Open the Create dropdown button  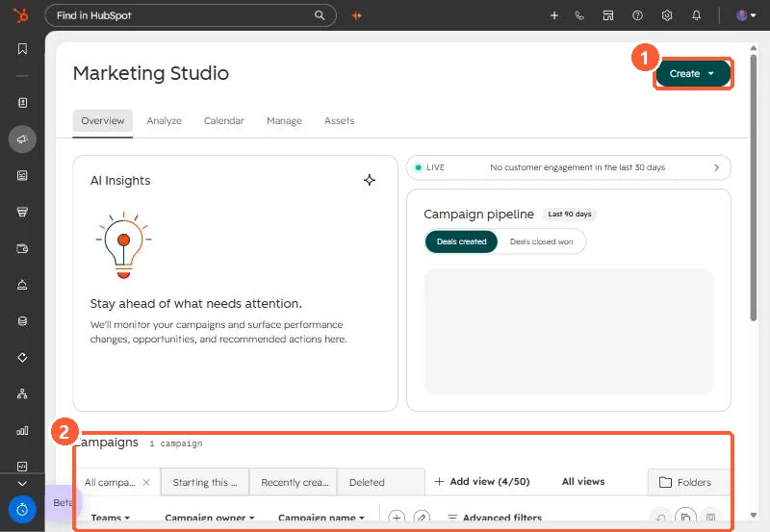tap(693, 74)
